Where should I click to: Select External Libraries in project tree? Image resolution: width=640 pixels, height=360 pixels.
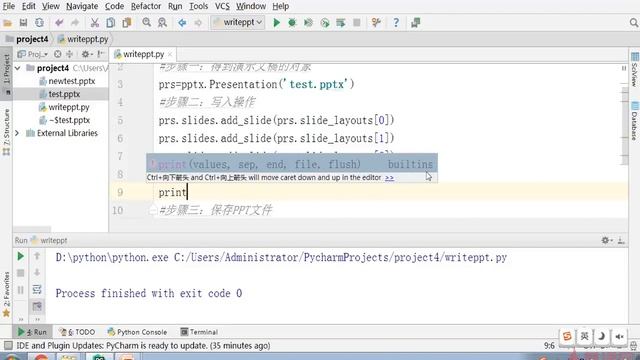click(x=67, y=133)
